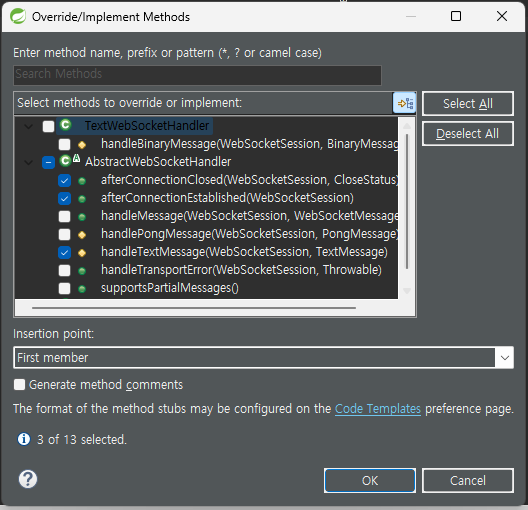Viewport: 528px width, 510px height.
Task: Open help with the question mark icon
Action: (x=28, y=479)
